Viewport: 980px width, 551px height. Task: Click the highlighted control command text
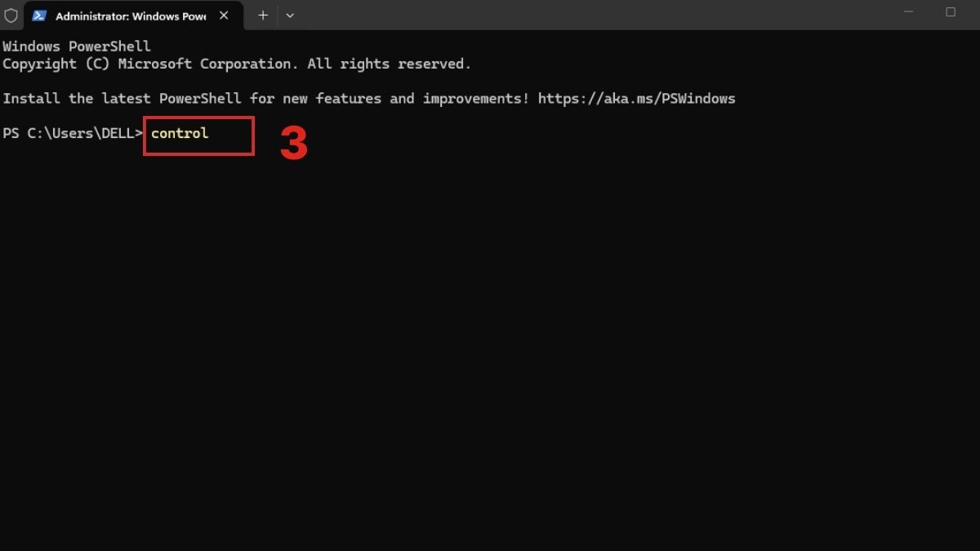click(178, 133)
